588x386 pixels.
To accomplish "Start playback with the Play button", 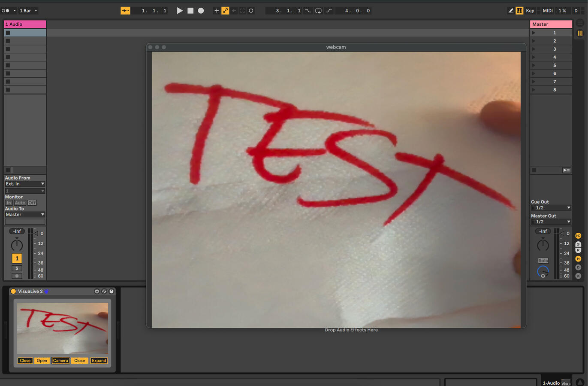I will [180, 11].
